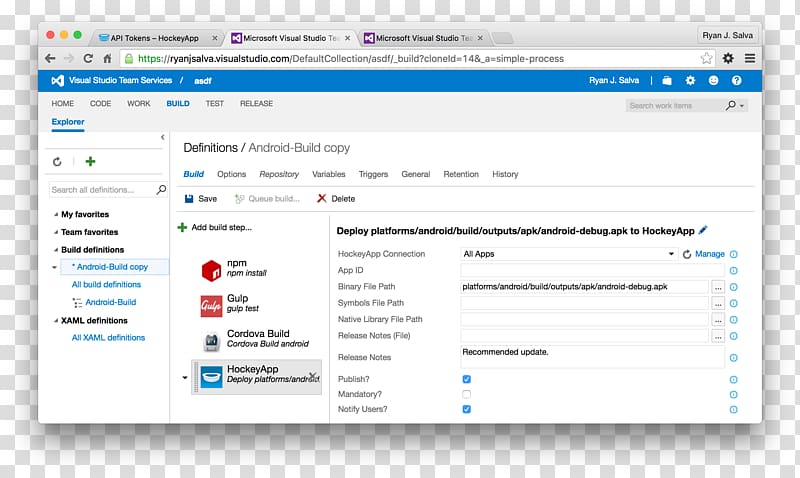Switch to the Retention tab

coord(461,174)
